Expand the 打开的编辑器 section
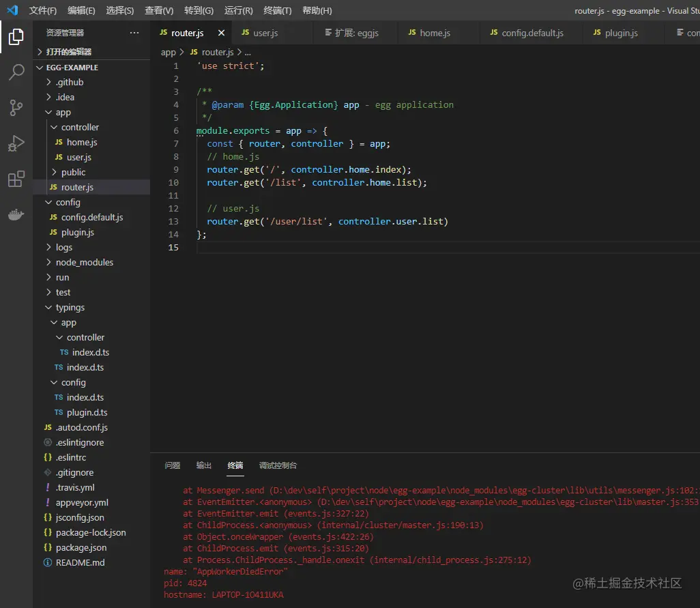This screenshot has width=700, height=608. click(x=68, y=52)
